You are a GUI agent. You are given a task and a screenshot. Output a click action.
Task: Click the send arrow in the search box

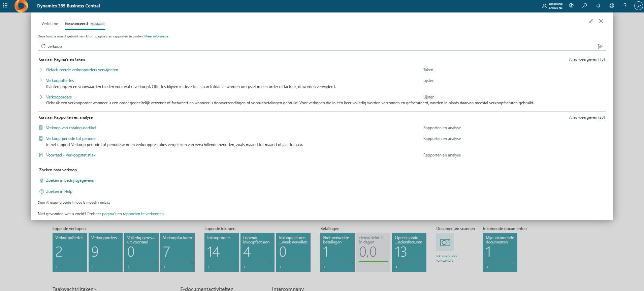600,47
